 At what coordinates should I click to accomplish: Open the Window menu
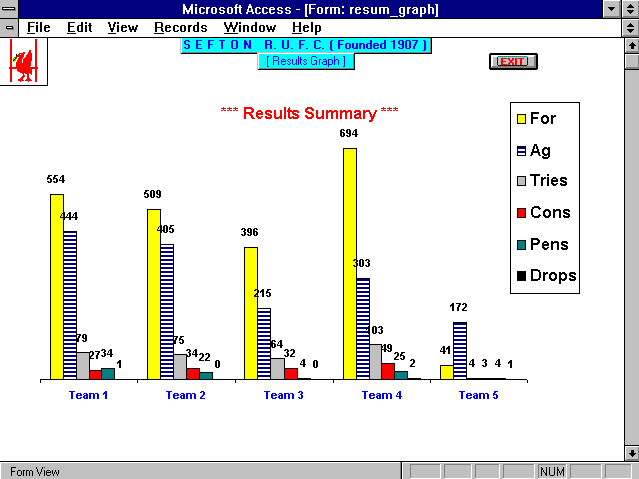point(250,27)
